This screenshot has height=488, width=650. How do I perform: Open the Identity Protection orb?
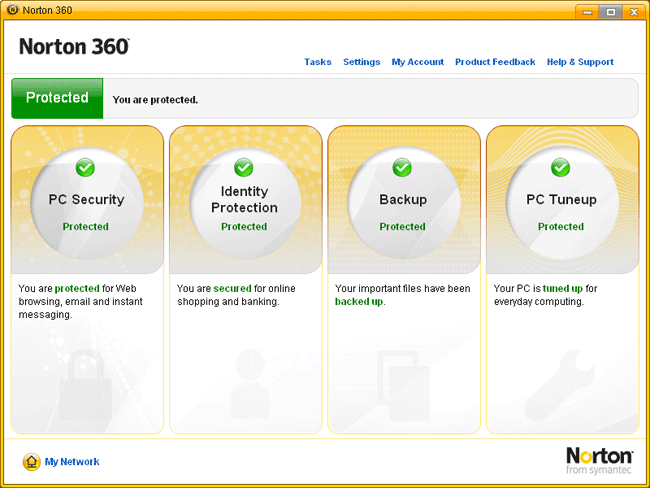tap(245, 203)
